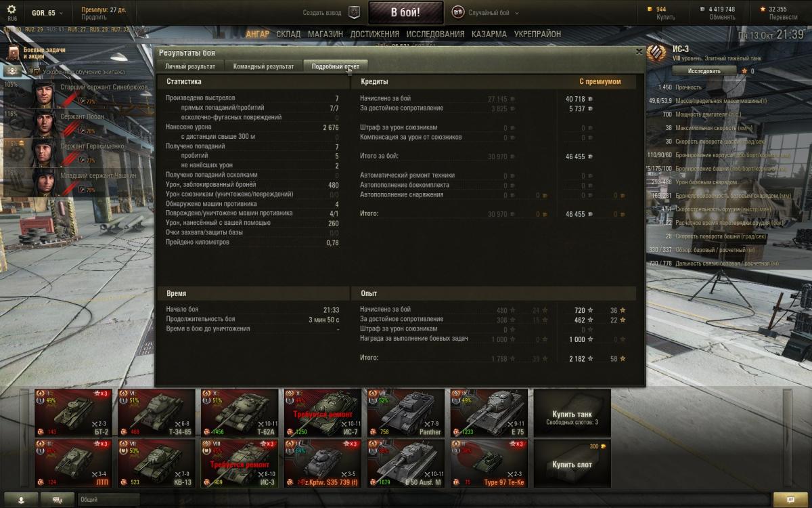Click Лобан's skill progress icon

[82, 131]
